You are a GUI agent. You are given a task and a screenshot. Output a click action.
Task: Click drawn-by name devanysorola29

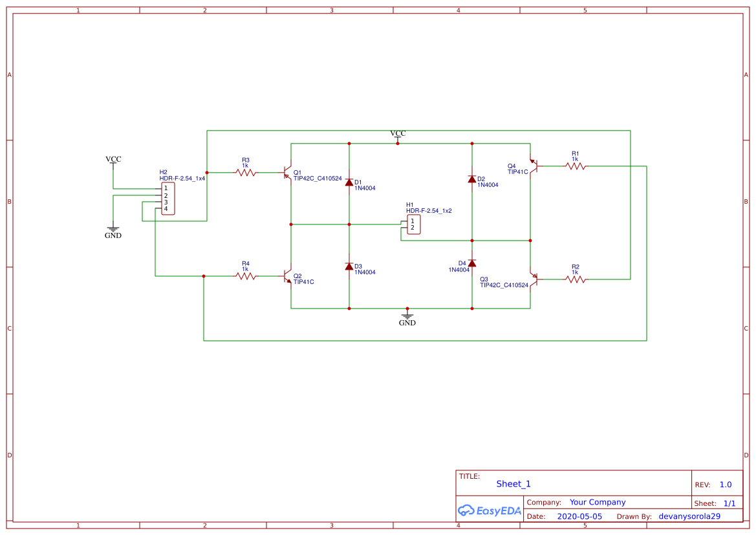pos(689,516)
